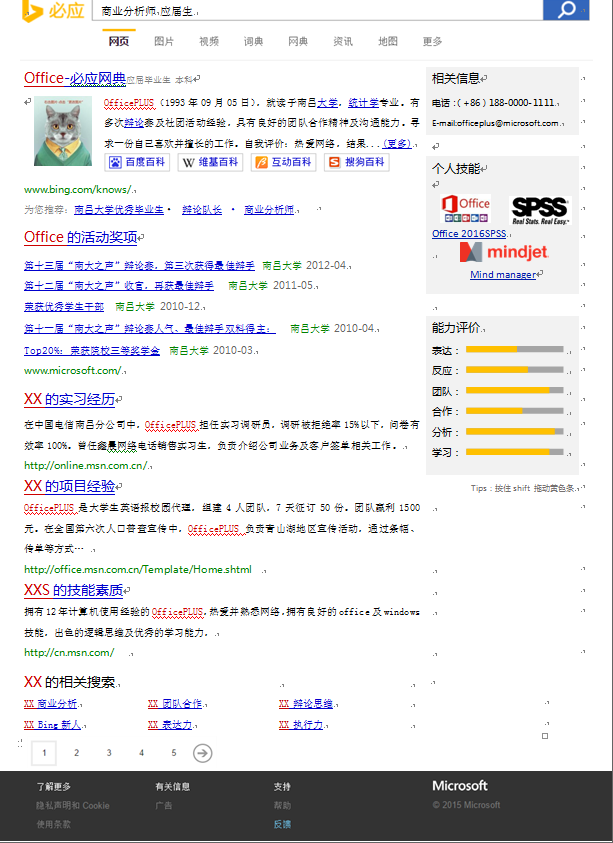
Task: Open the 百度百科 button
Action: tap(137, 162)
